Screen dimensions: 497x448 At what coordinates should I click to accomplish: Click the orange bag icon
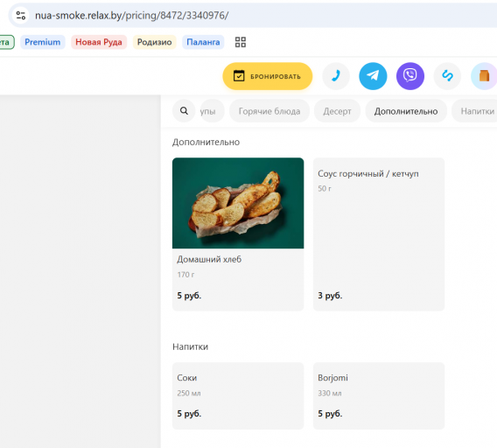(484, 76)
